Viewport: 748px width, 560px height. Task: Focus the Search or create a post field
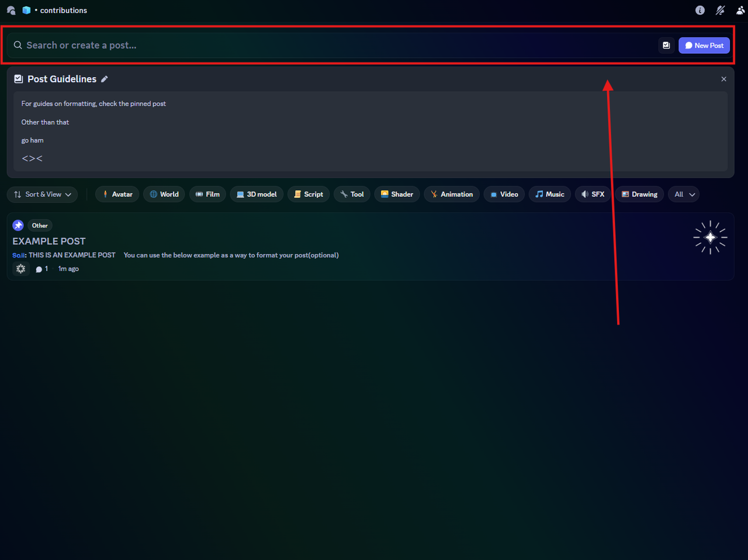[333, 46]
